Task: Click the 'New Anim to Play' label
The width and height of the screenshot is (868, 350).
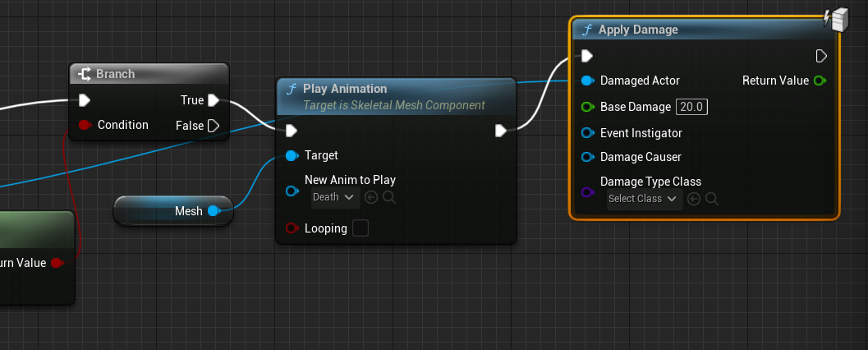Action: click(350, 179)
